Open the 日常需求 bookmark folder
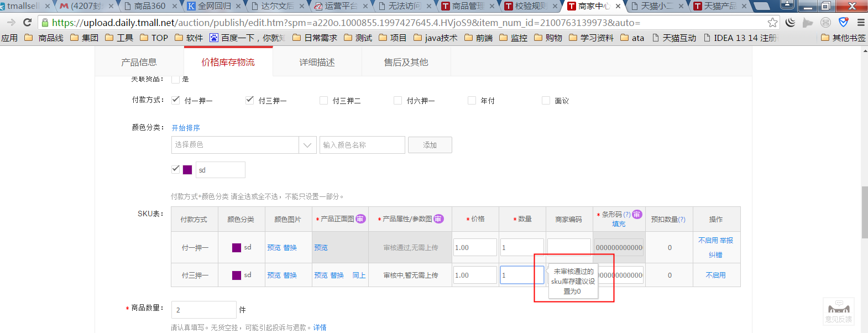This screenshot has height=333, width=868. 315,38
